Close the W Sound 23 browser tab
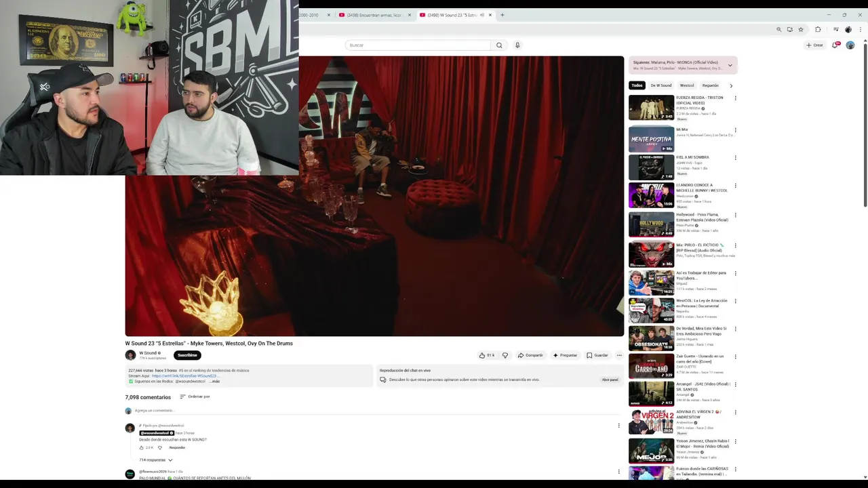The image size is (868, 488). point(490,15)
